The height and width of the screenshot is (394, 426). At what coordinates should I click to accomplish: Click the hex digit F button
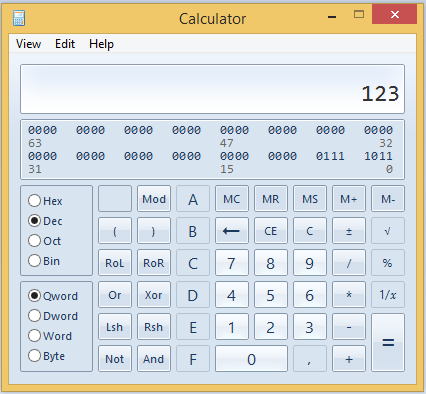click(x=193, y=359)
